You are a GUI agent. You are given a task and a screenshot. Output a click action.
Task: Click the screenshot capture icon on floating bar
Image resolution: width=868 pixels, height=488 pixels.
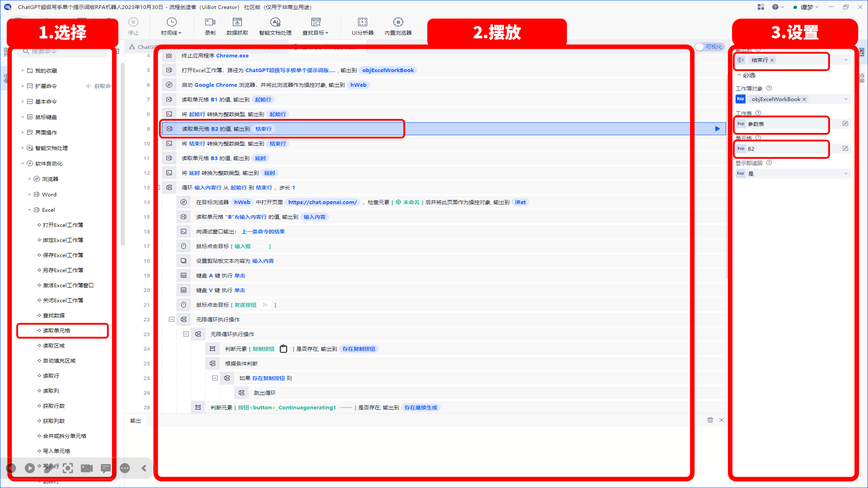[68, 468]
